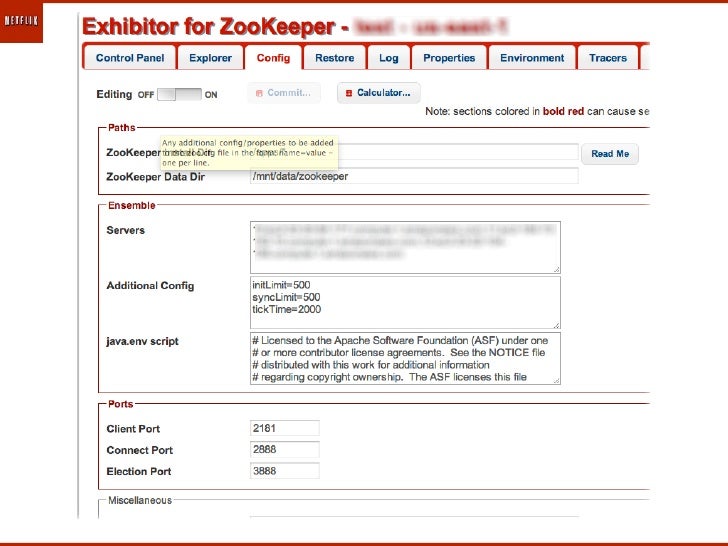Click the java.env script resize handle
Viewport: 728px width, 546px height.
point(556,381)
